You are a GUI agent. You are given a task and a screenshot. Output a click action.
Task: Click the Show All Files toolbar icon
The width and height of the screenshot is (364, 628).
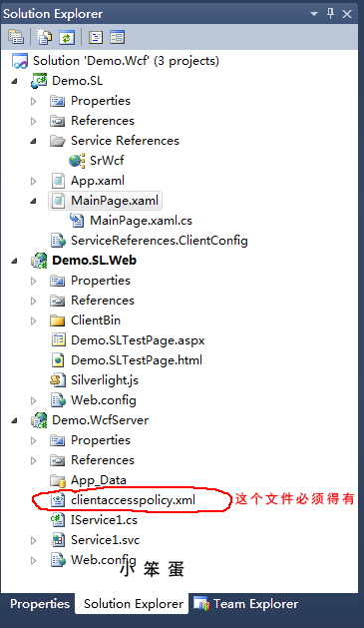(x=45, y=37)
